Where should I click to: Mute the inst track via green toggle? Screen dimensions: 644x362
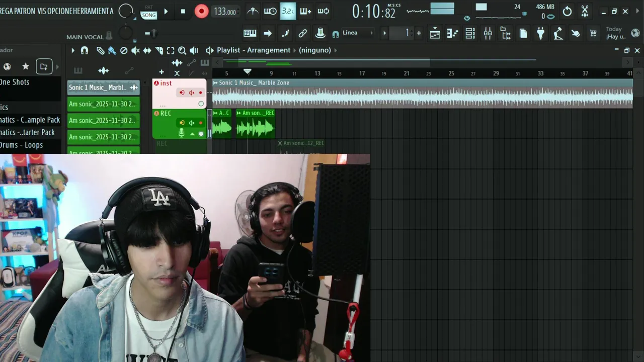pos(201,104)
